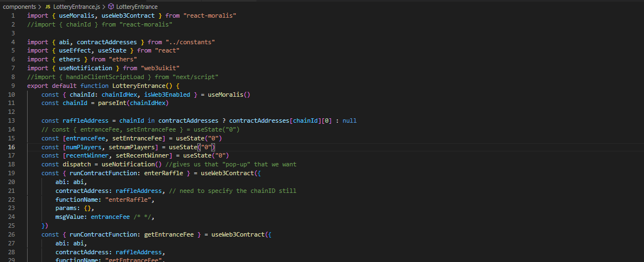Click the cube symbol icon in breadcrumb

pyautogui.click(x=111, y=7)
